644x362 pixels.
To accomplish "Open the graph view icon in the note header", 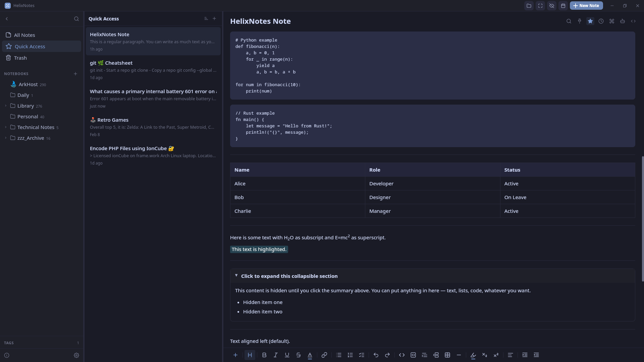I will tap(612, 21).
